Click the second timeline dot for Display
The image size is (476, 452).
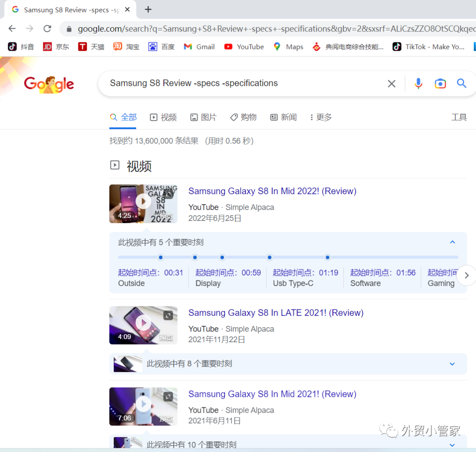point(195,257)
